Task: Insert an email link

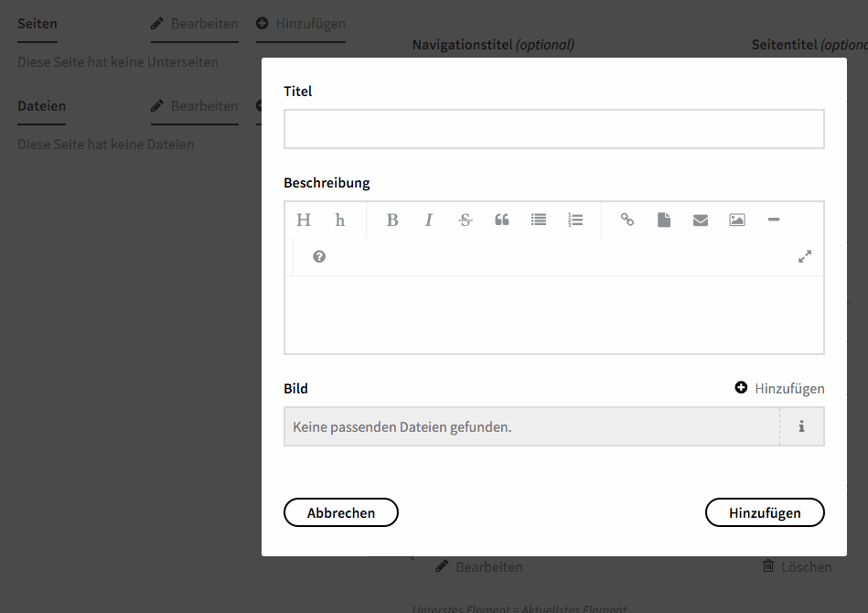Action: (701, 220)
